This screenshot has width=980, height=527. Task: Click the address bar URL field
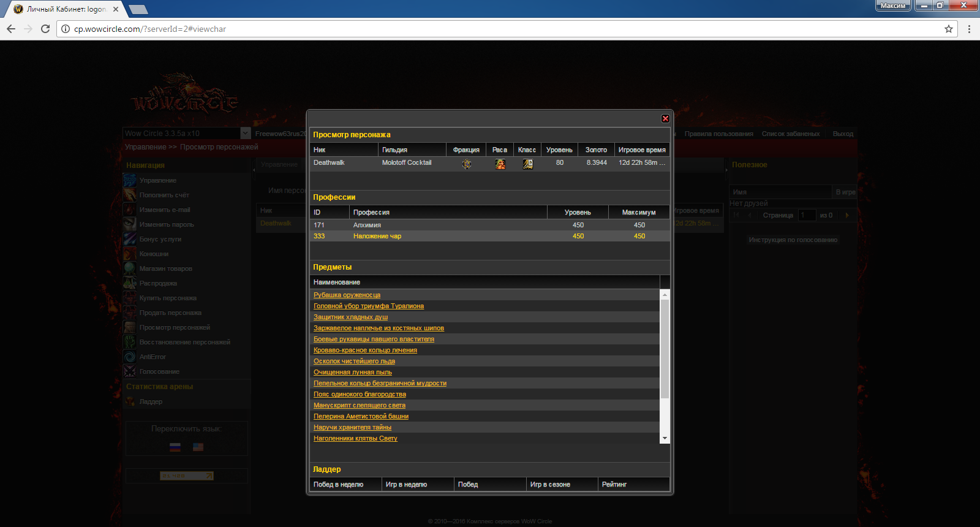point(490,29)
